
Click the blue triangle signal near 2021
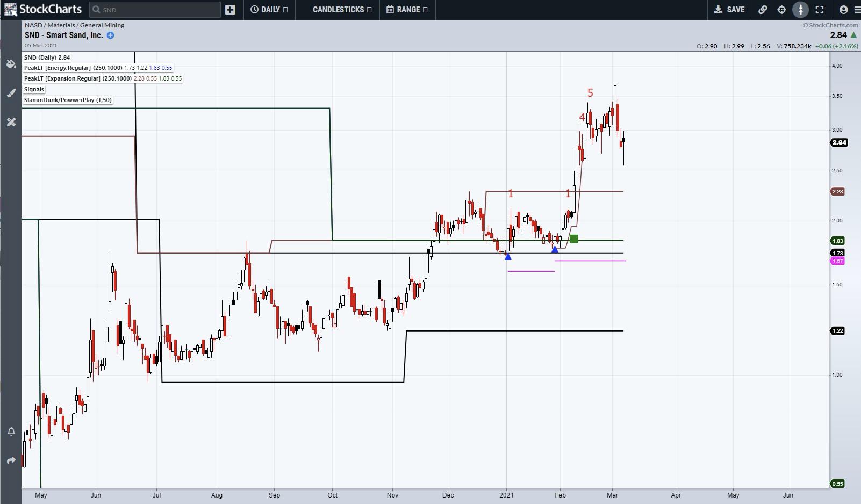tap(508, 257)
